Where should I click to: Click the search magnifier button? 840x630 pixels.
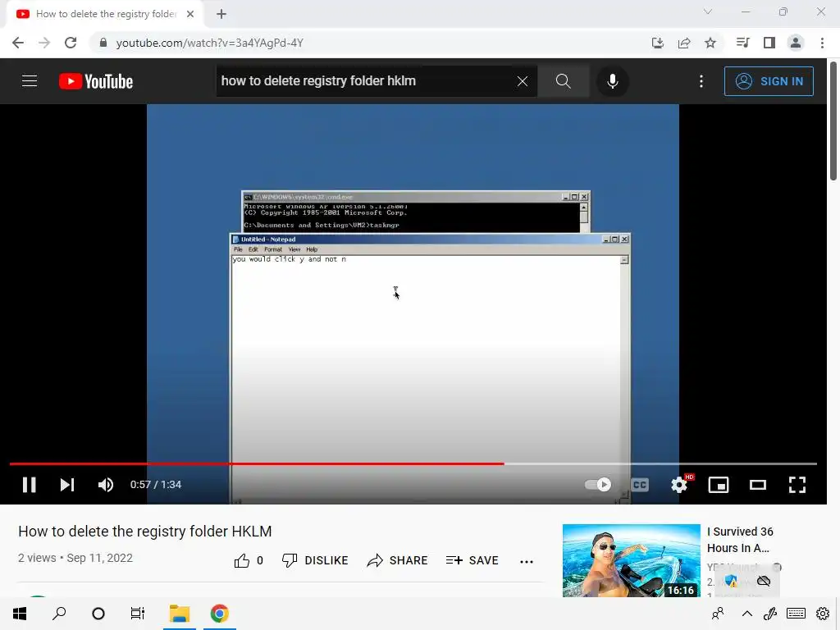[x=563, y=81]
